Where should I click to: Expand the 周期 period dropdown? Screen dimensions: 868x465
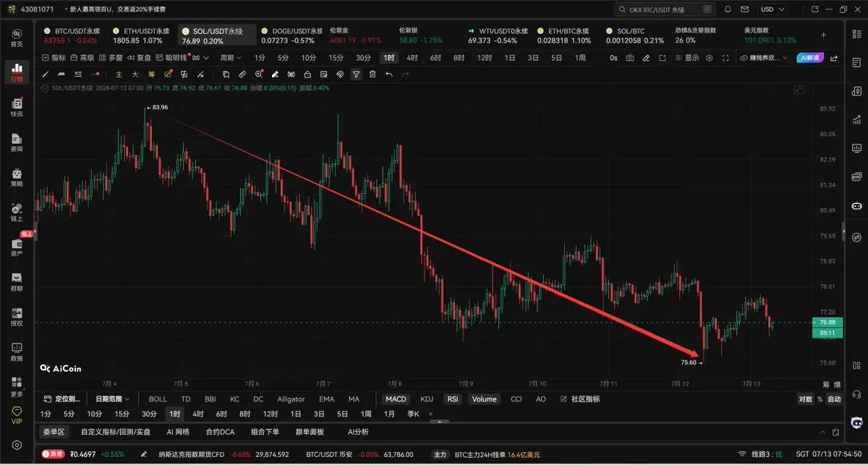tap(231, 58)
